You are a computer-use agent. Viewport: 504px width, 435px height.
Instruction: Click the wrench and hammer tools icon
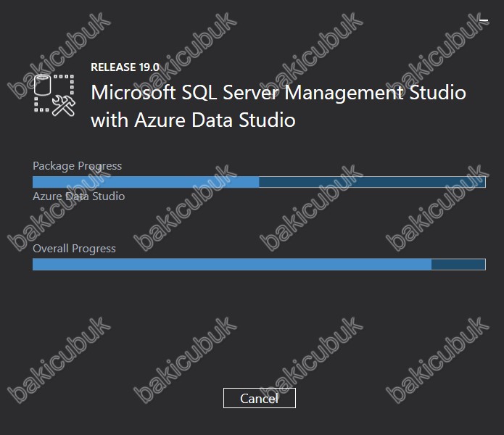(x=64, y=106)
